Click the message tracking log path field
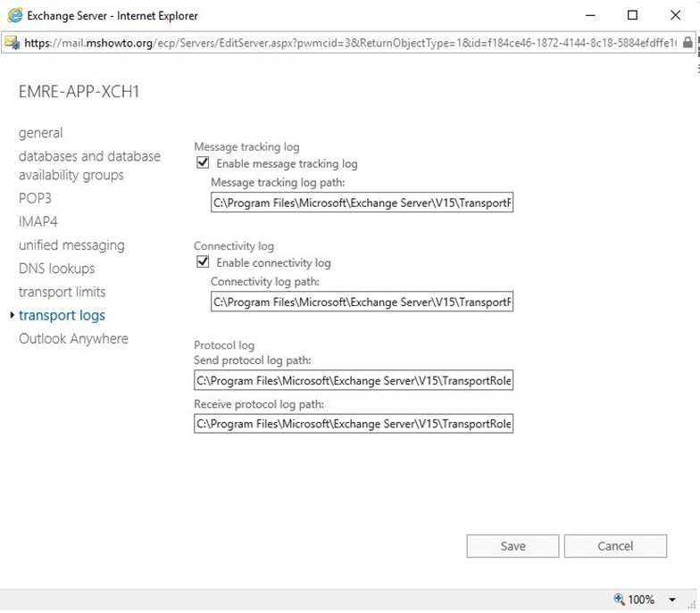The image size is (700, 613). tap(362, 203)
